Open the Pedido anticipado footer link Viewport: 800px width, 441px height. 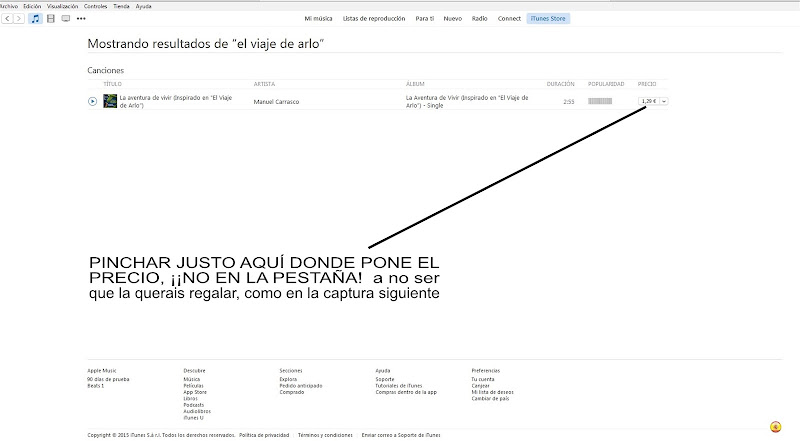tap(301, 386)
